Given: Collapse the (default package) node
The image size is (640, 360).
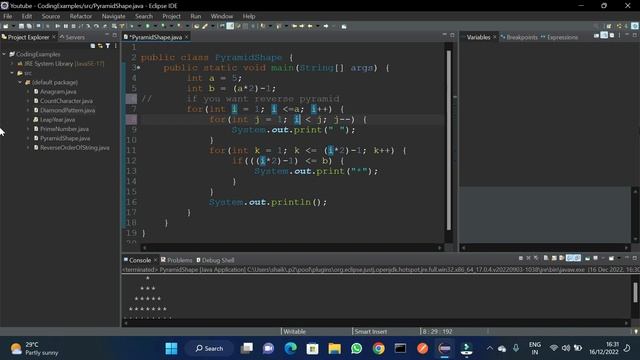Looking at the screenshot, I should (20, 82).
